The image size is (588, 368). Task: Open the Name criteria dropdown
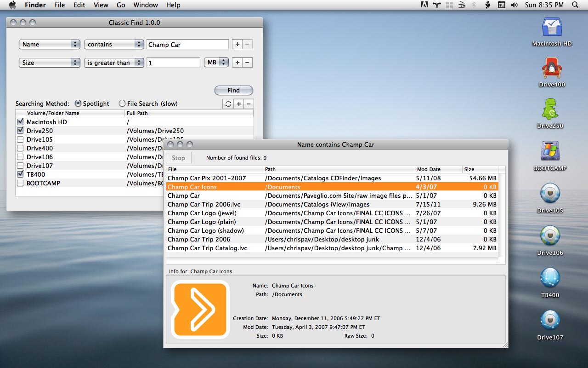(x=50, y=44)
